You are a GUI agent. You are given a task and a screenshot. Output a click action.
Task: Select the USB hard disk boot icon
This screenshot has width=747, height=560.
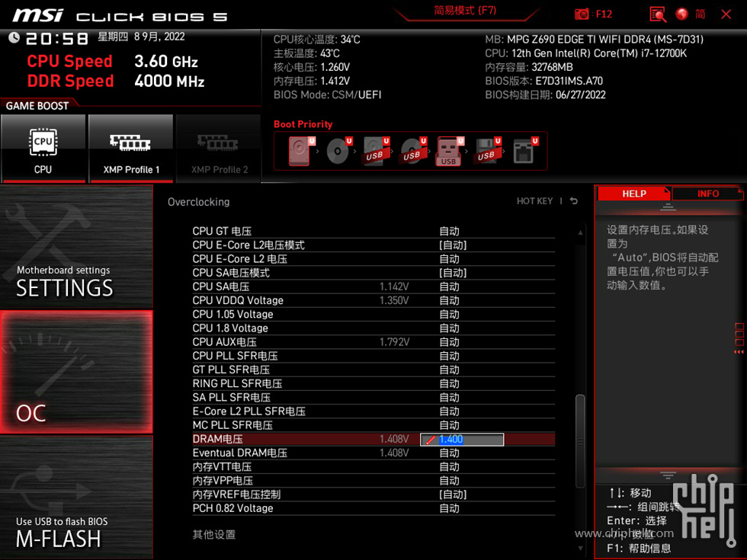click(376, 151)
